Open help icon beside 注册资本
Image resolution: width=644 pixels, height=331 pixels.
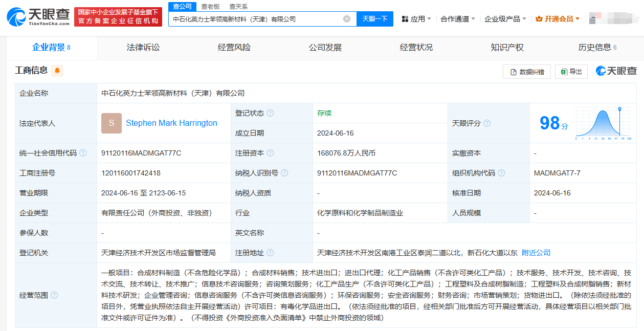(270, 153)
